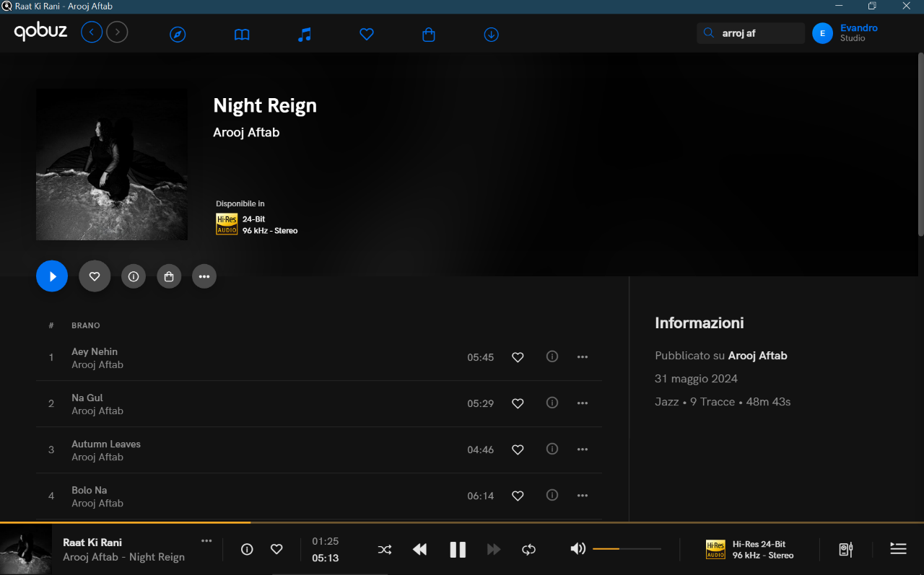Image resolution: width=924 pixels, height=575 pixels.
Task: Open the audio output device settings icon
Action: coord(846,550)
